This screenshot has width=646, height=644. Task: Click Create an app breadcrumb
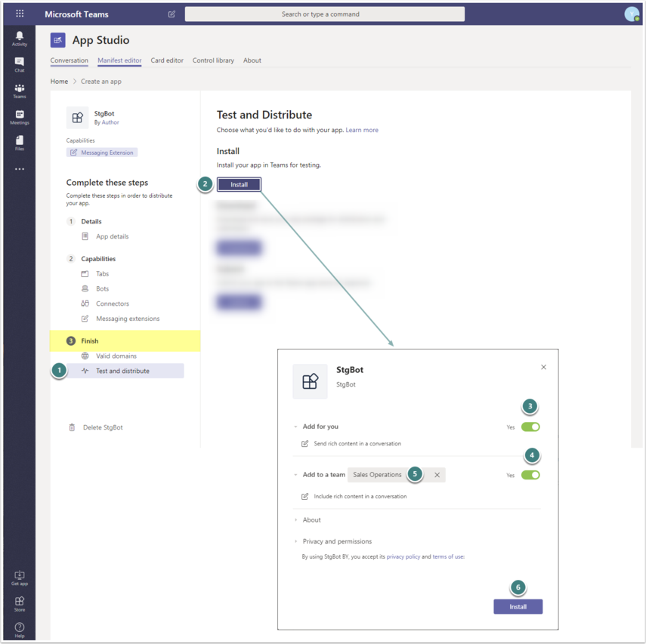tap(101, 82)
